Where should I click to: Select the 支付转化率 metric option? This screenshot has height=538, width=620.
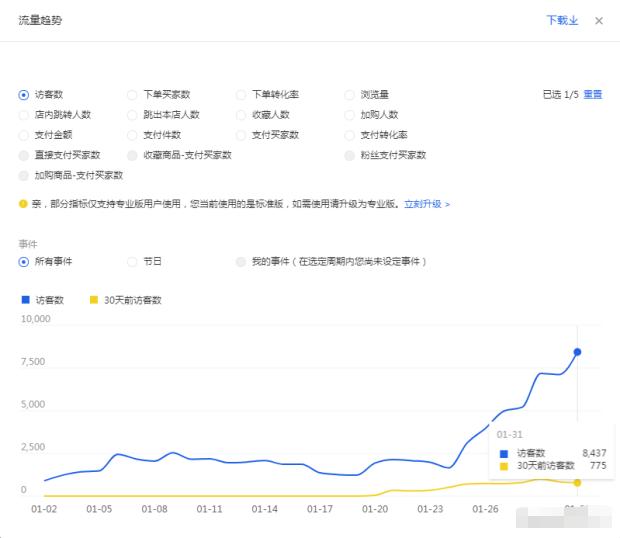pyautogui.click(x=350, y=135)
